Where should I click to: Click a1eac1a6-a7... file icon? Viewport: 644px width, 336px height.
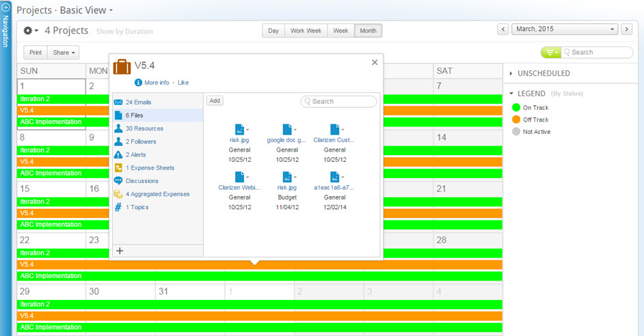[x=335, y=177]
